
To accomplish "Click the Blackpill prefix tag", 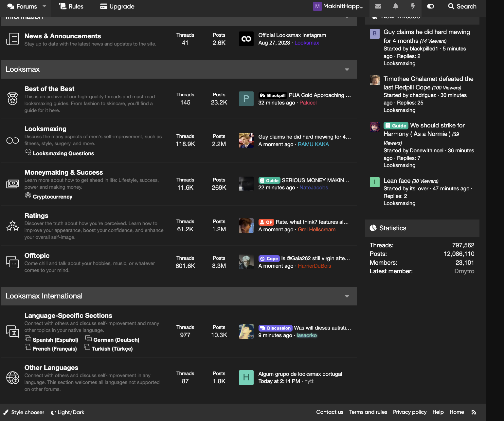I will (x=273, y=95).
